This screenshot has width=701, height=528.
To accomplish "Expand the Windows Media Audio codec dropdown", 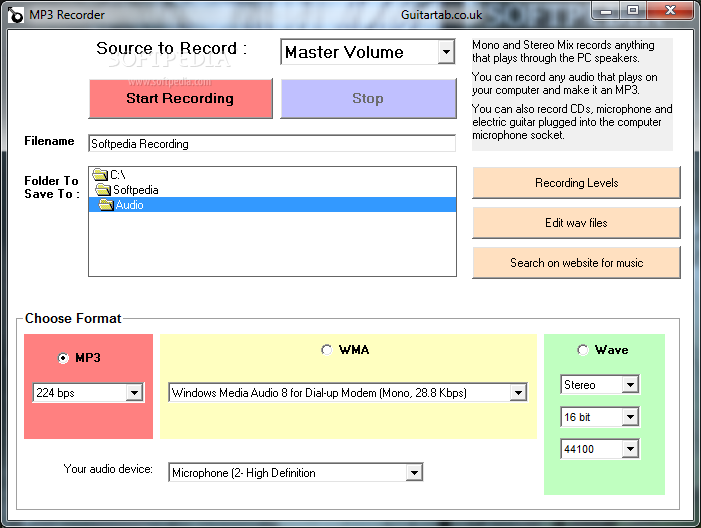I will 518,393.
